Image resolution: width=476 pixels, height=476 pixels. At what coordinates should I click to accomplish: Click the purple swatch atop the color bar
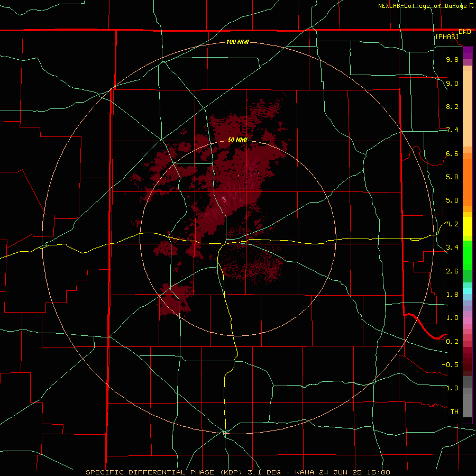(467, 53)
